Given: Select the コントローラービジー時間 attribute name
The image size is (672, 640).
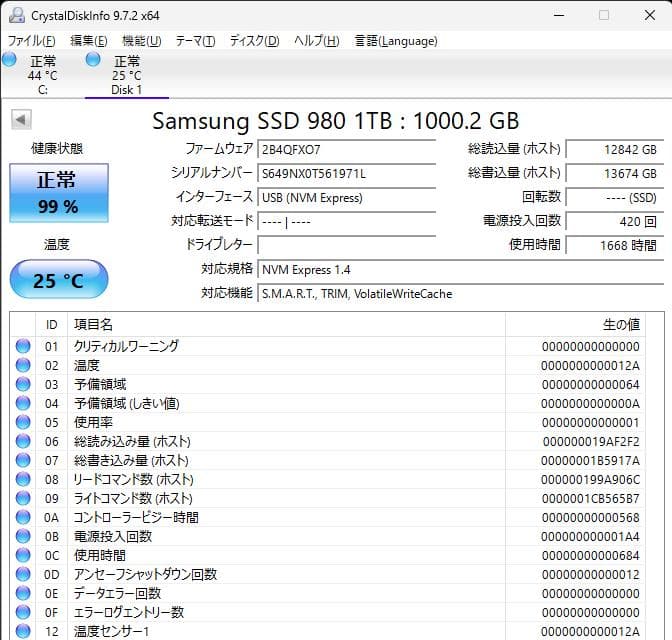Looking at the screenshot, I should click(x=136, y=517).
